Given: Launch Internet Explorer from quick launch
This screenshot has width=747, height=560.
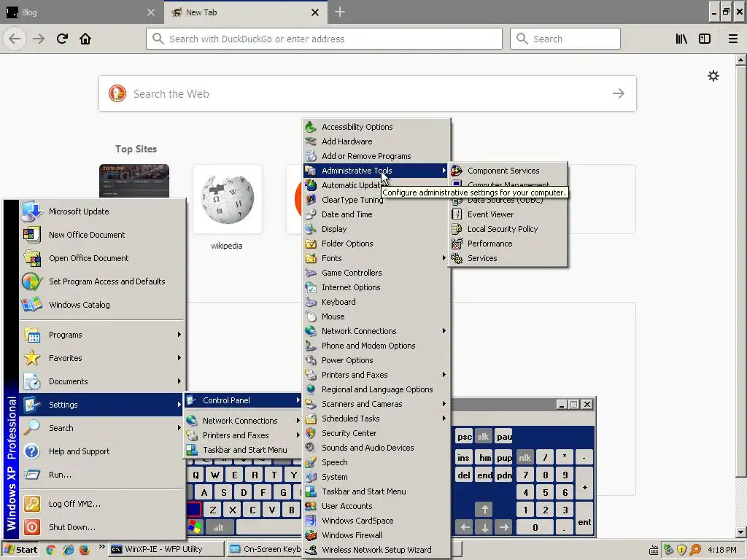Looking at the screenshot, I should coord(68,550).
